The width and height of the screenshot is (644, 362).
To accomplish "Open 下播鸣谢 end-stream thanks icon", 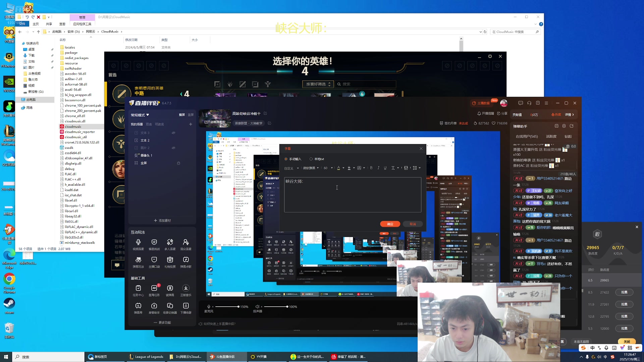I will coord(186,308).
